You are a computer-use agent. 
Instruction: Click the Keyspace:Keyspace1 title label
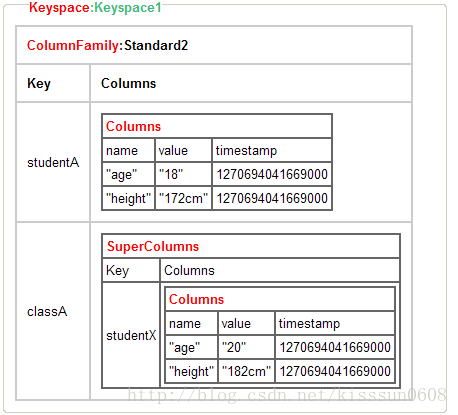[x=95, y=7]
